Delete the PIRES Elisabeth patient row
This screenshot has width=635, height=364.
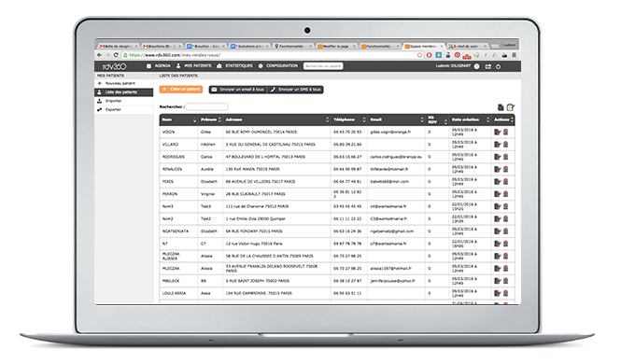pos(506,182)
